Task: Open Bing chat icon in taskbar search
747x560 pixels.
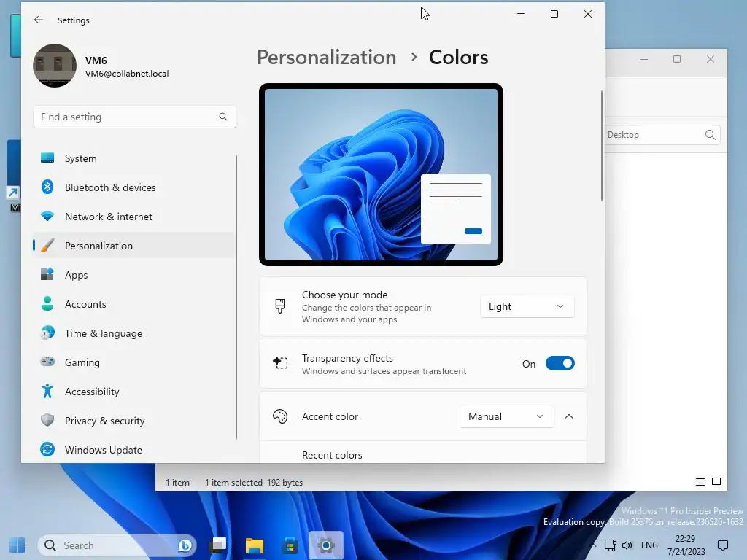Action: pos(185,545)
